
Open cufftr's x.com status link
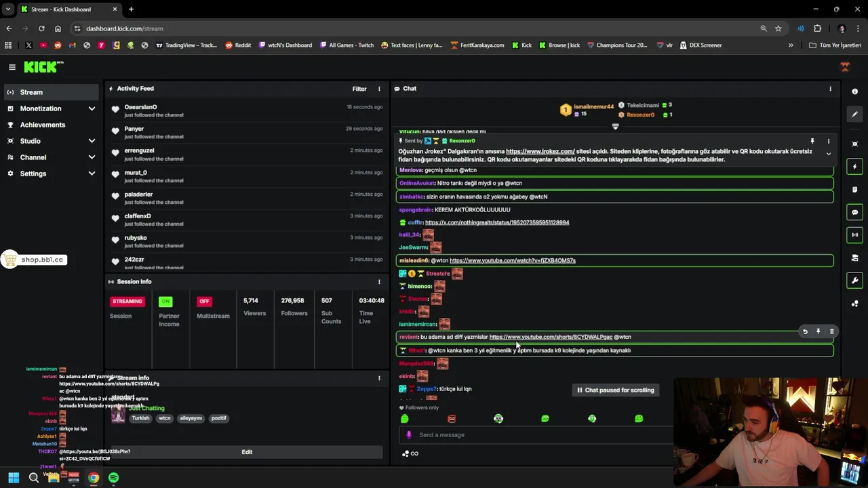tap(497, 222)
